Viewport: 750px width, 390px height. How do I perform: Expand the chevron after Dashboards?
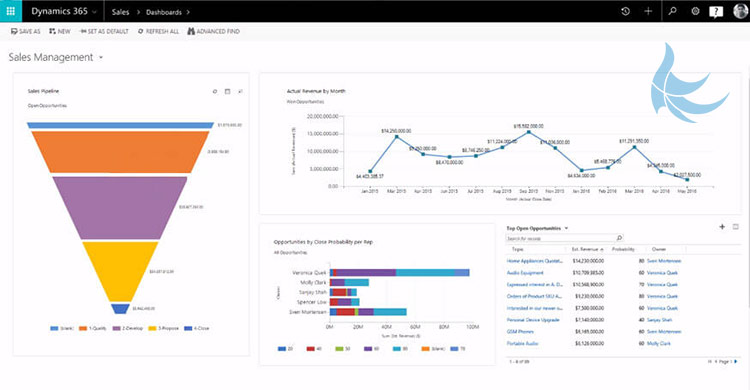point(188,12)
